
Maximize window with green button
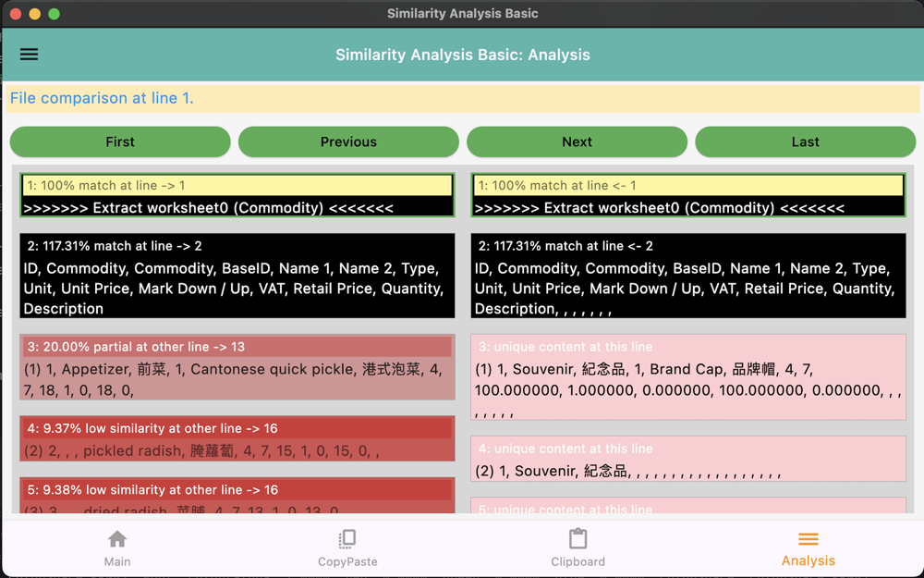pos(54,14)
